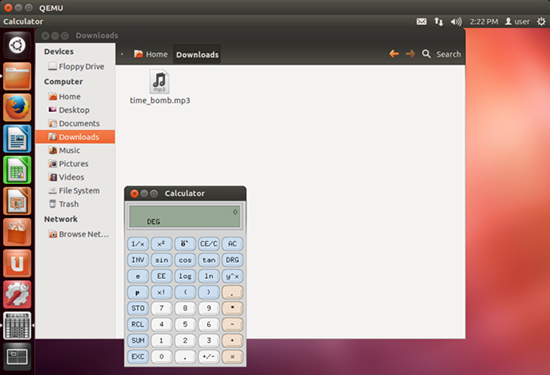Open the user session menu
The height and width of the screenshot is (375, 550).
tap(517, 22)
